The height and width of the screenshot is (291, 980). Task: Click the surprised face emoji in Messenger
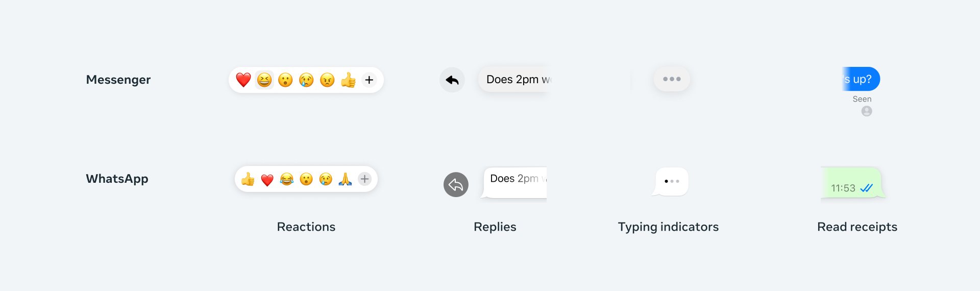[x=285, y=80]
